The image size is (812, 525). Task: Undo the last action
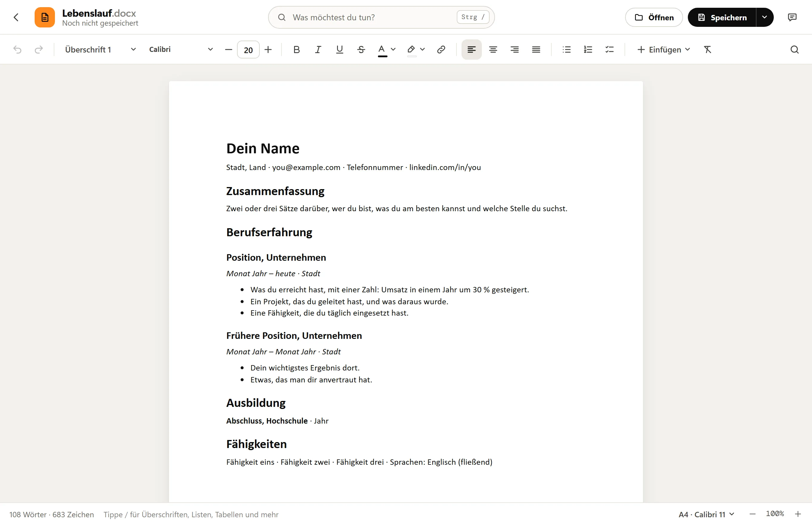(x=17, y=50)
